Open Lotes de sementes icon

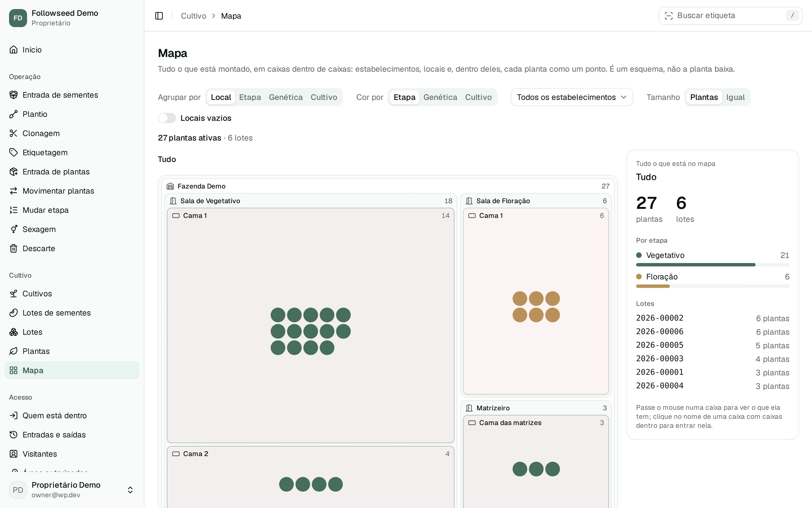[x=14, y=313]
